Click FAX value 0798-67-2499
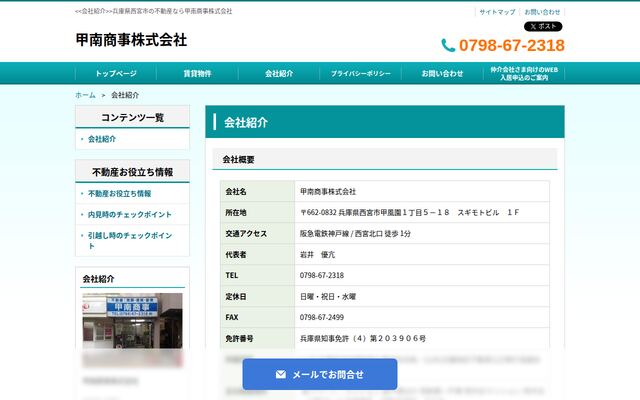Screen dimensions: 640x400 tap(322, 318)
